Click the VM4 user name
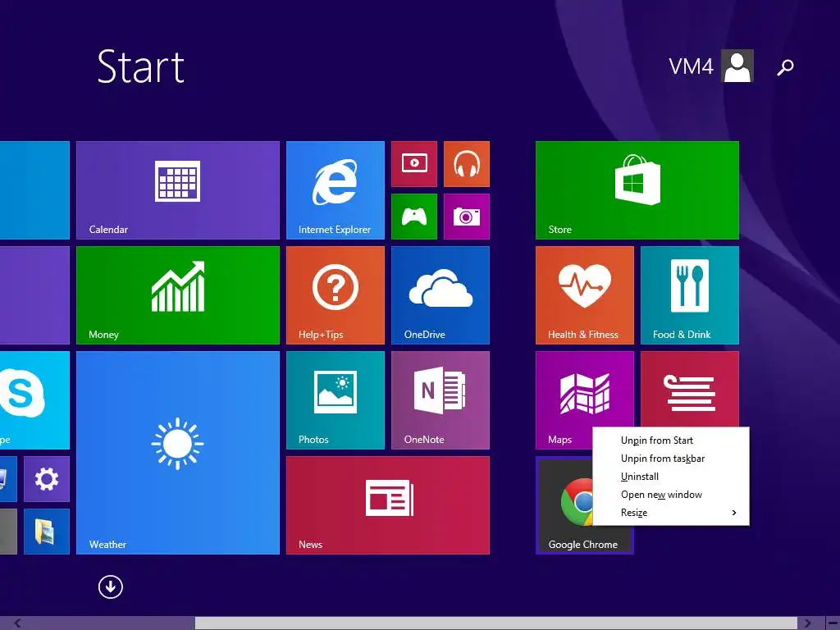The height and width of the screenshot is (630, 840). [x=691, y=66]
